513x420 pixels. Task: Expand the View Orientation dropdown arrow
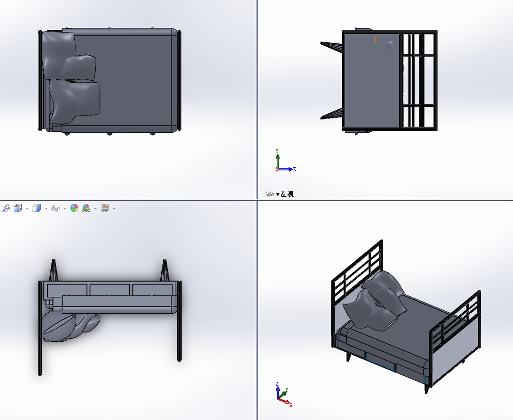point(27,208)
